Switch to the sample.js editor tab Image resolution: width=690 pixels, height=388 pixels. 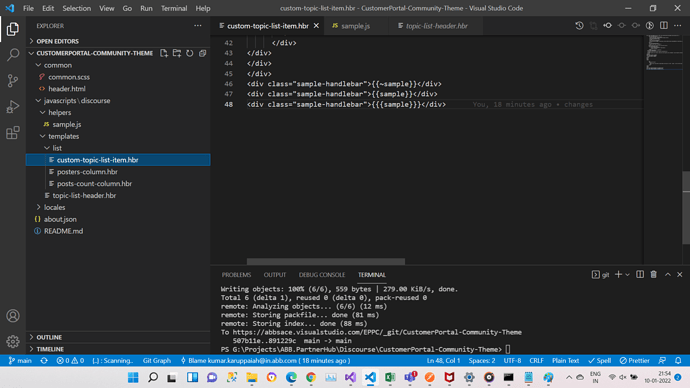(x=356, y=26)
